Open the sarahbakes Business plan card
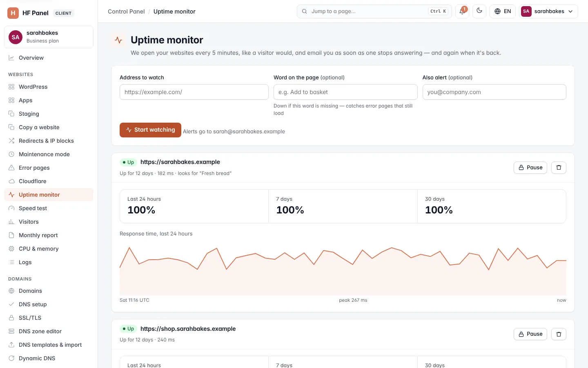Viewport: 588px width, 368px height. pos(49,37)
